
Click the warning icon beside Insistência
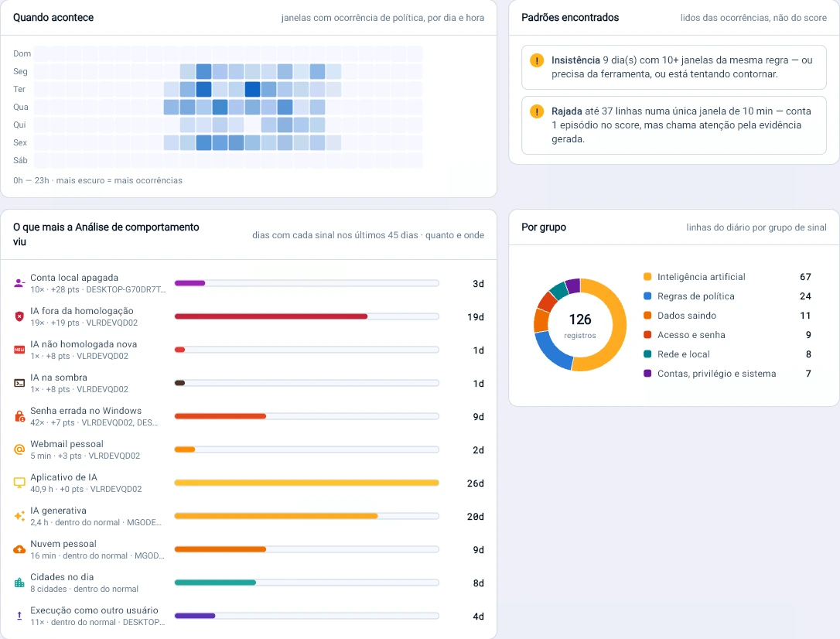coord(537,60)
